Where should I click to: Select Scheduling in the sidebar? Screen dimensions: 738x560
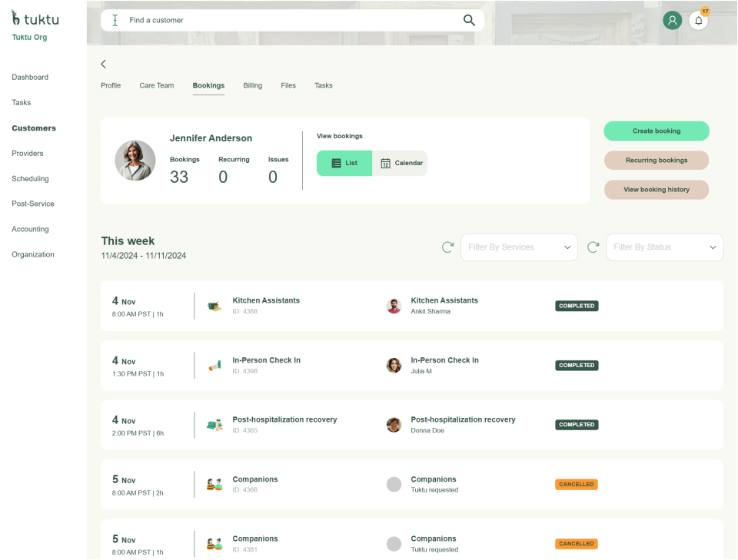(x=30, y=179)
